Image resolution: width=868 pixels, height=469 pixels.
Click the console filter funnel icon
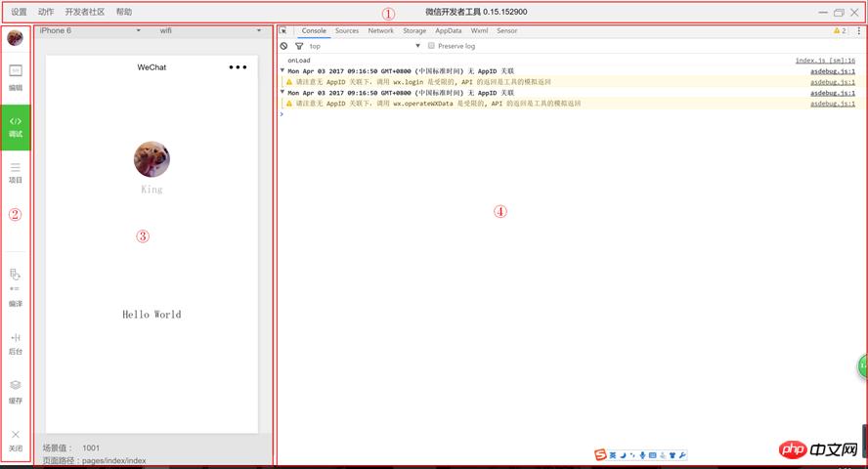tap(299, 46)
